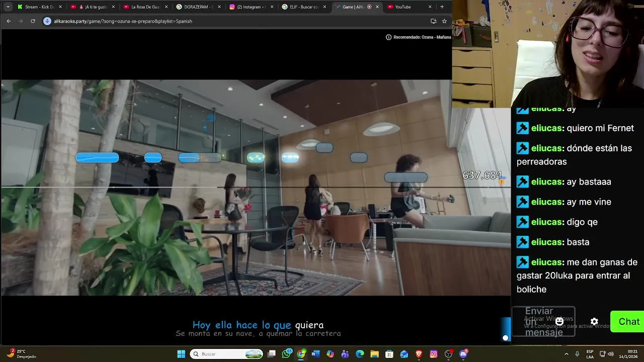Click eliucas on 'digo qe' message
The width and height of the screenshot is (644, 362).
pos(546,222)
